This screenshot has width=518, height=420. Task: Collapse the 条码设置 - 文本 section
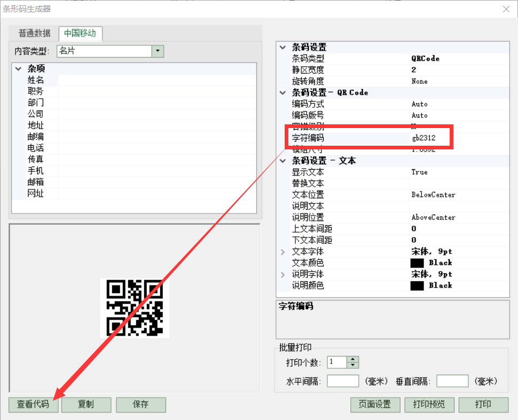click(283, 161)
